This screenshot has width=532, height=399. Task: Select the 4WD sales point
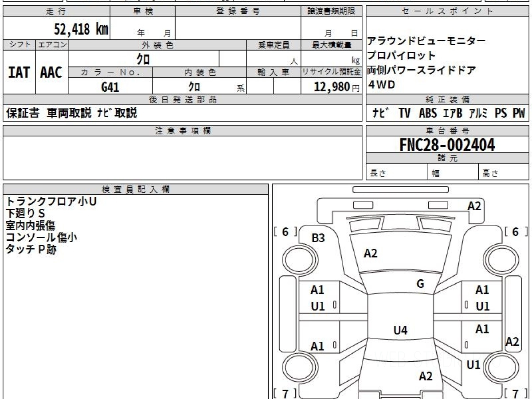(381, 85)
